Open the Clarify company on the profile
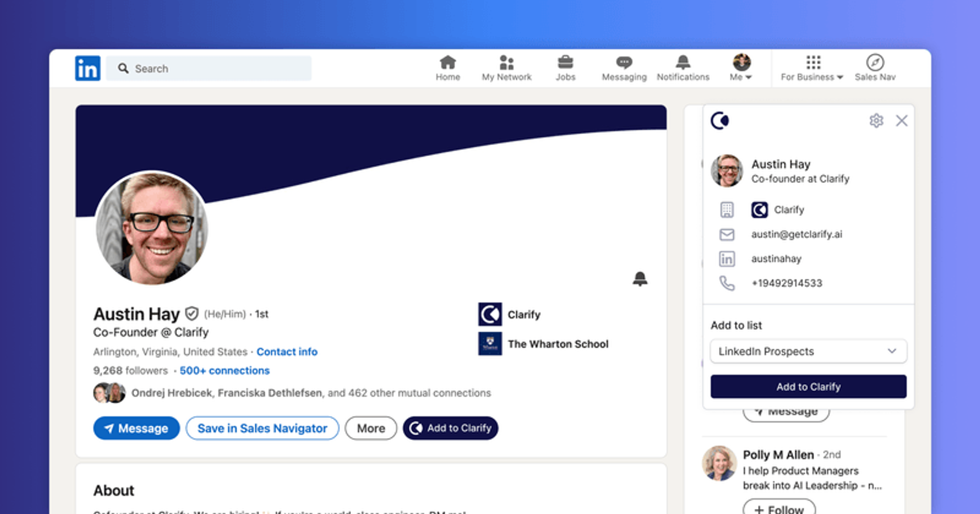 point(510,314)
